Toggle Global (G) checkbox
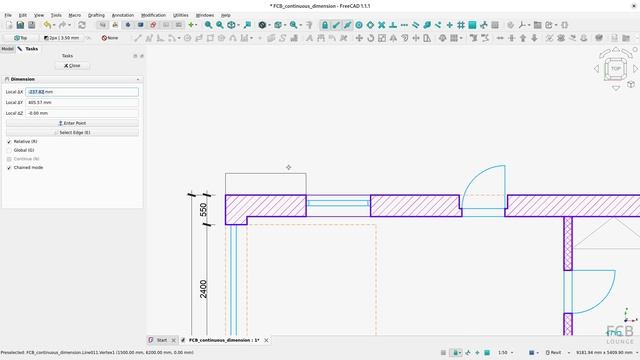The height and width of the screenshot is (360, 640). [x=9, y=150]
